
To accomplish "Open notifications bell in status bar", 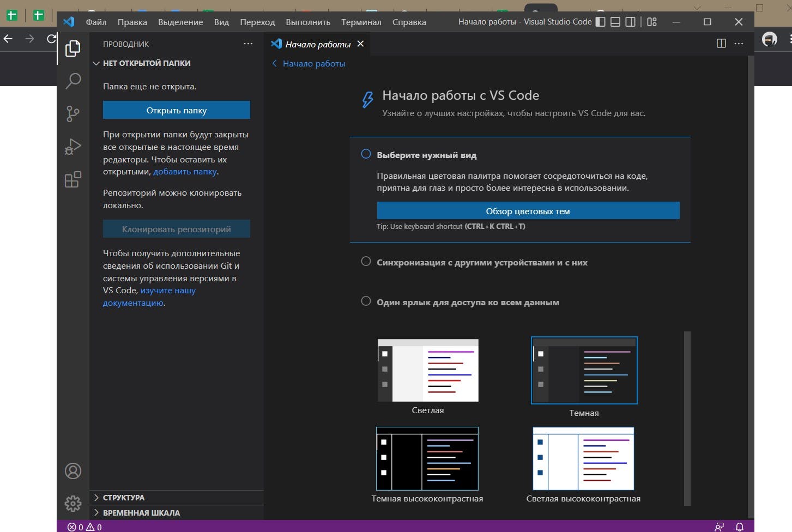I will (x=739, y=527).
